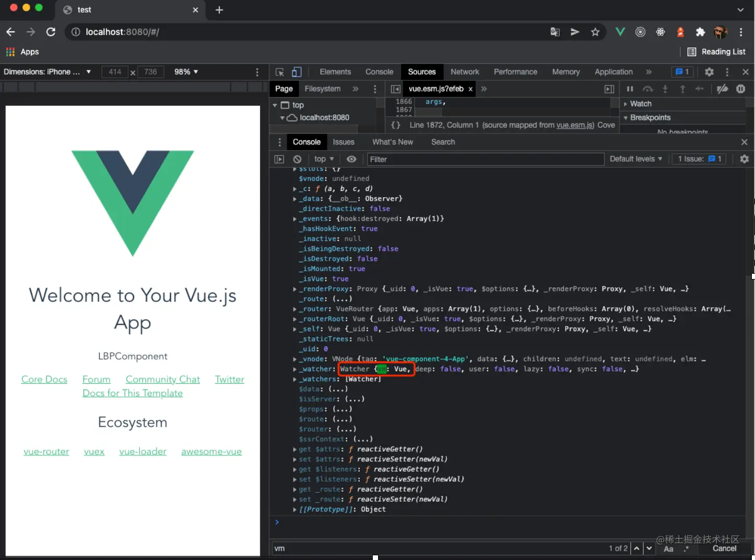
Task: Click the 1 Issue button in console
Action: 699,159
